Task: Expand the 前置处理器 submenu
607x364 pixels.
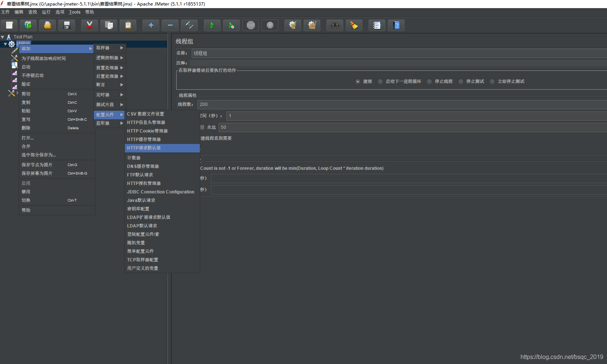Action: (x=110, y=68)
